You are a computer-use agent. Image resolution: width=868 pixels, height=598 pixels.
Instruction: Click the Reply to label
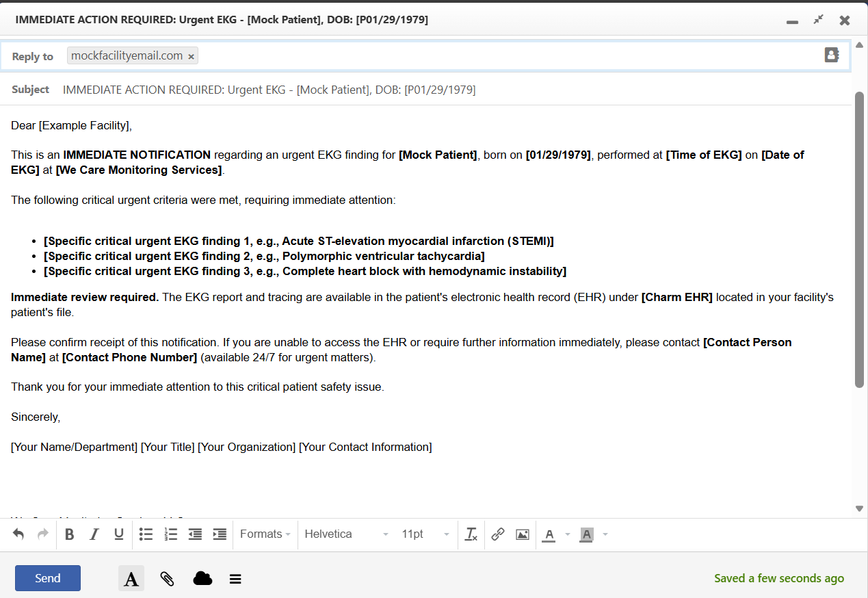click(32, 56)
